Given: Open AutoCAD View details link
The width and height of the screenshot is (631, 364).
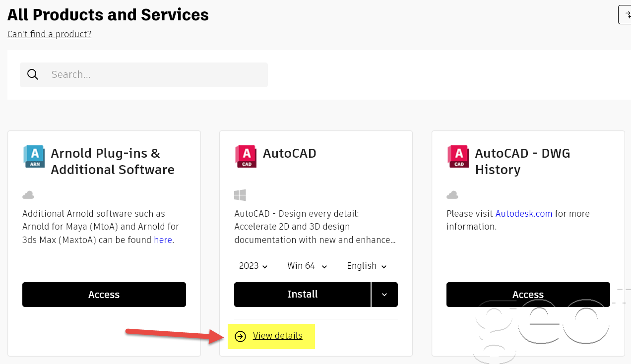Looking at the screenshot, I should pyautogui.click(x=277, y=336).
